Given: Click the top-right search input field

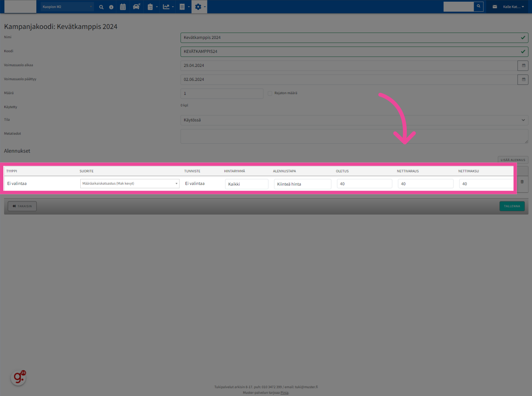Looking at the screenshot, I should pos(458,7).
